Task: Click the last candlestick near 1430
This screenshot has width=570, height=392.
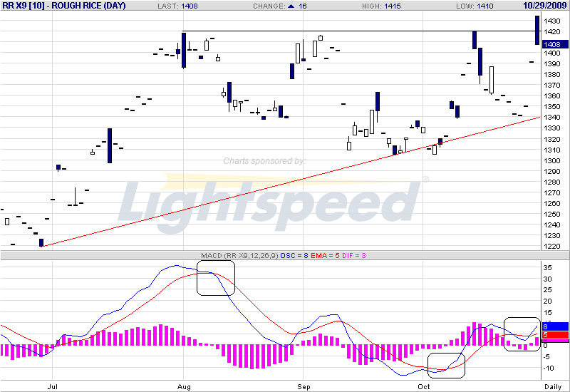Action: (537, 30)
